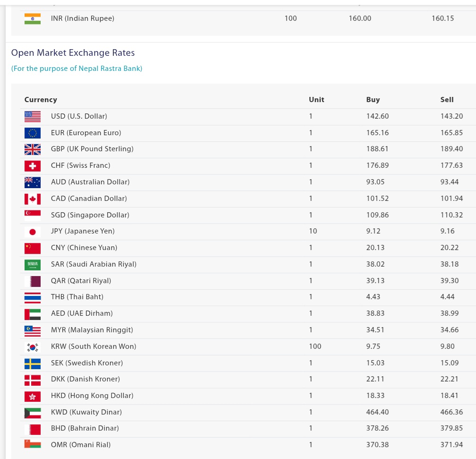Click the Sell column header
The width and height of the screenshot is (476, 459).
pos(447,100)
